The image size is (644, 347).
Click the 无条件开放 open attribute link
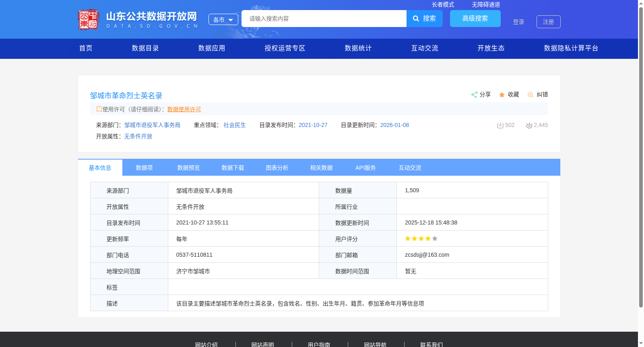pos(138,136)
